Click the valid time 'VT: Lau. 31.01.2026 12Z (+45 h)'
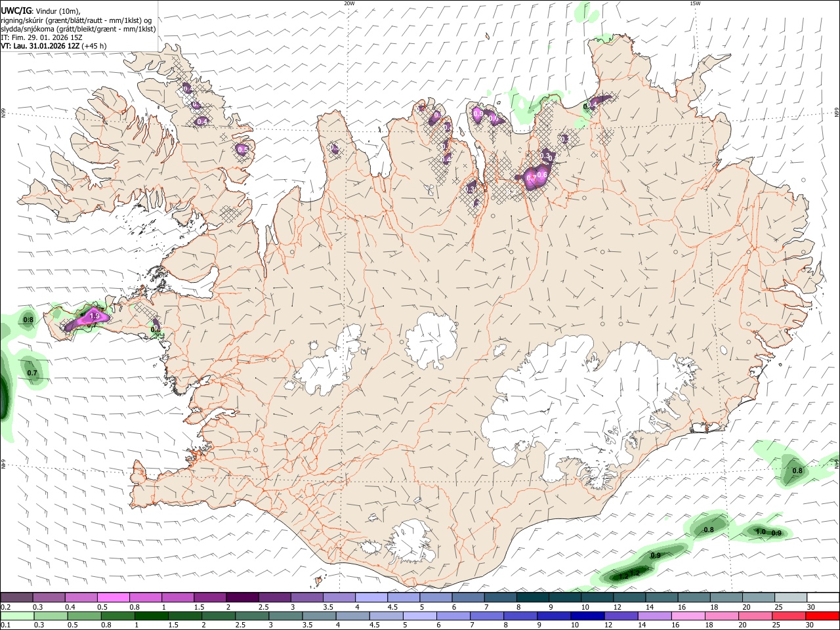This screenshot has height=630, width=840. coord(53,46)
